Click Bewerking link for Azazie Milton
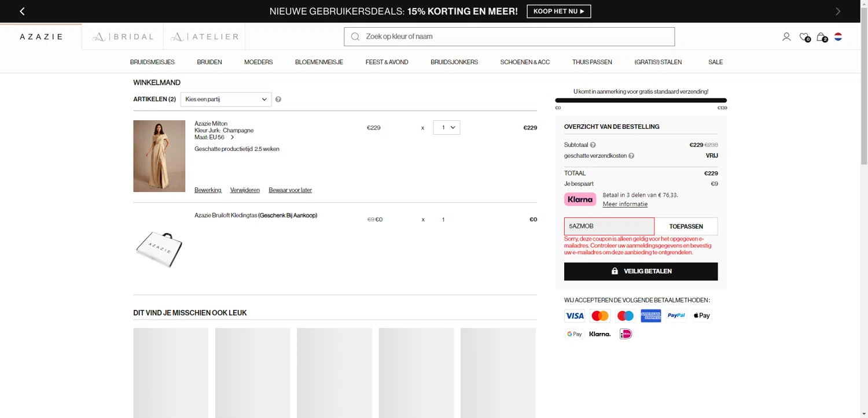Viewport: 868px width, 418px height. [x=208, y=190]
